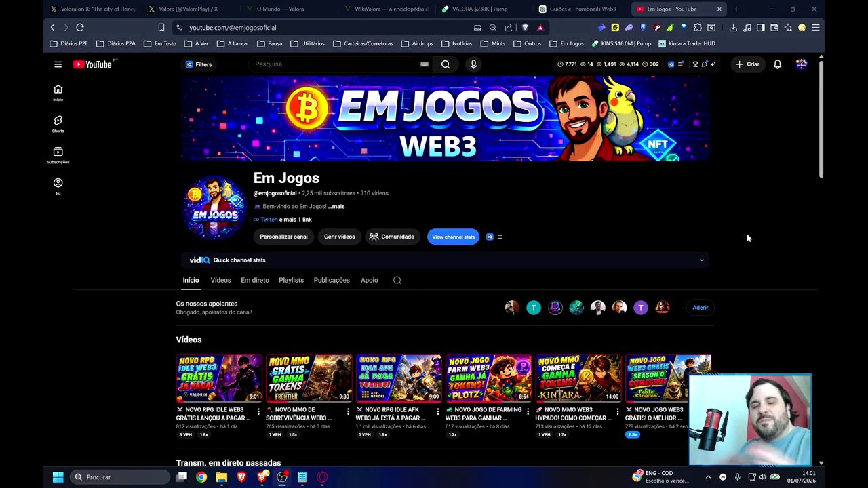The width and height of the screenshot is (868, 488).
Task: Open the KINTARA MMO video thumbnail
Action: coord(578,378)
